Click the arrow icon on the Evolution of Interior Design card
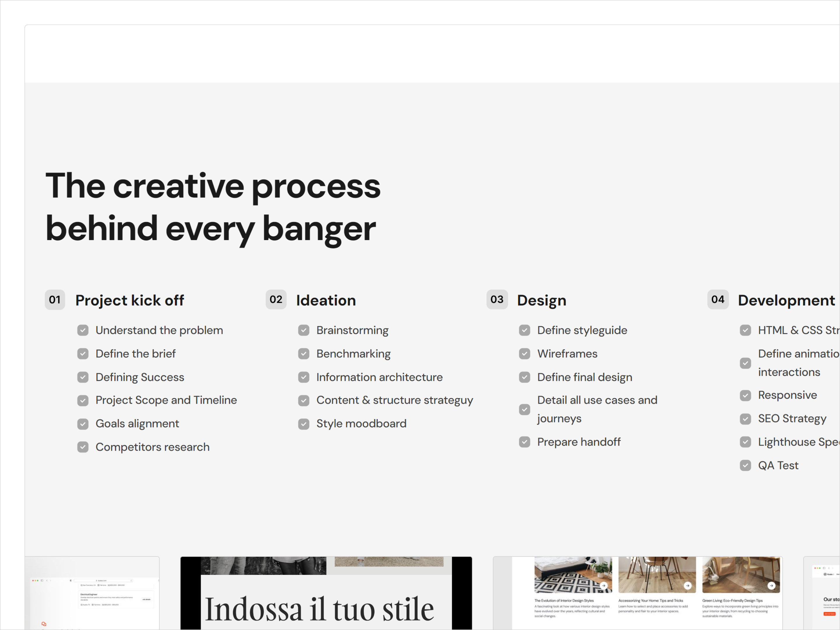The height and width of the screenshot is (630, 840). [x=603, y=586]
